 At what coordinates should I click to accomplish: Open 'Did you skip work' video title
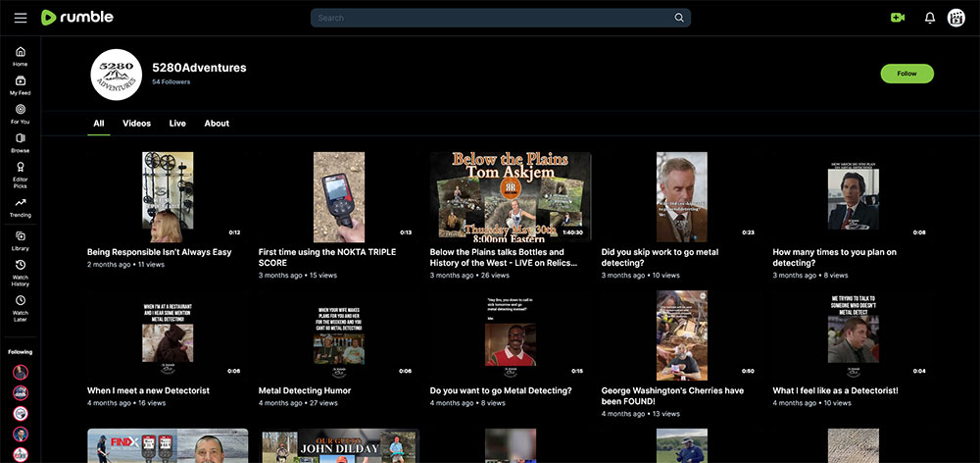[x=660, y=257]
